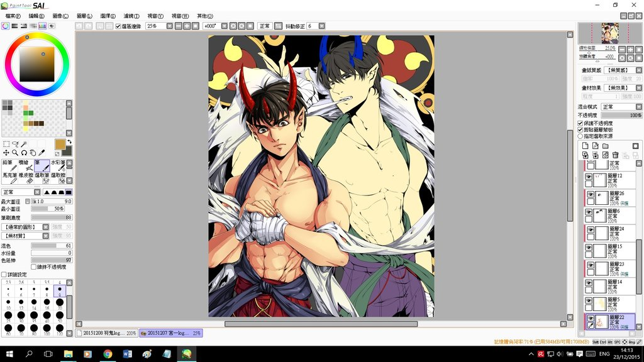Open Microsoft Word from the taskbar
The width and height of the screenshot is (644, 362).
127,354
